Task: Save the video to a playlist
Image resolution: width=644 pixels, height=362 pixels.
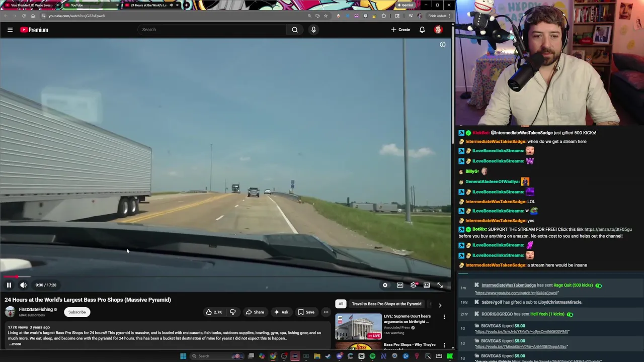Action: coord(306,312)
